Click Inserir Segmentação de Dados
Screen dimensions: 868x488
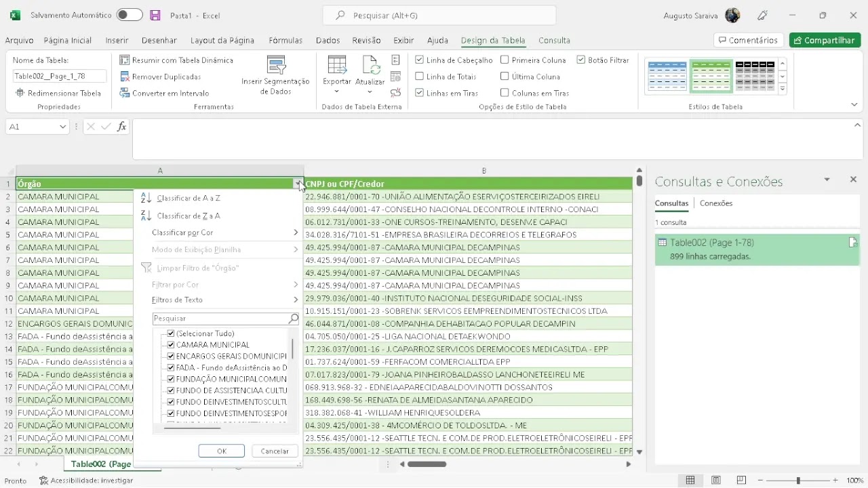(275, 75)
